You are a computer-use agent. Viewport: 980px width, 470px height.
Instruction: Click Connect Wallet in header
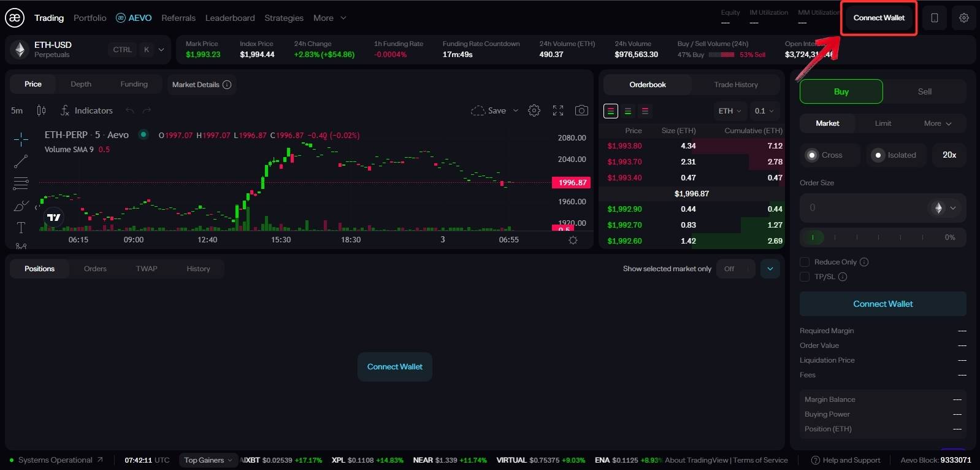[x=879, y=18]
